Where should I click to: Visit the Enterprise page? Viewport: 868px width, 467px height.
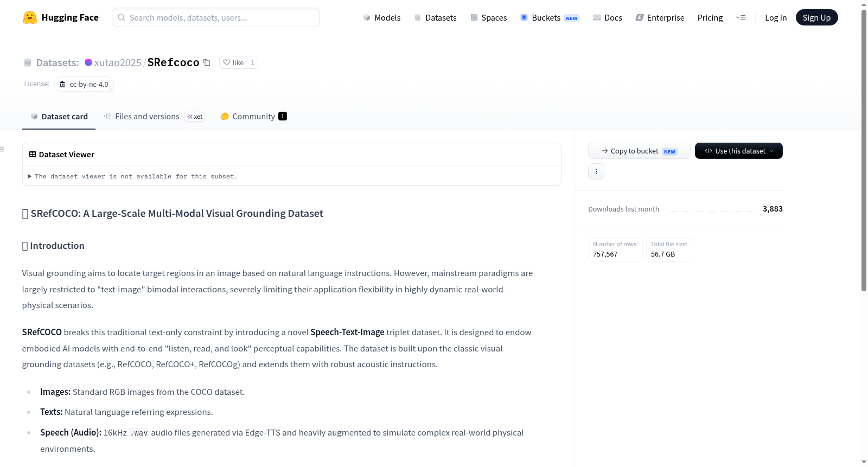660,17
